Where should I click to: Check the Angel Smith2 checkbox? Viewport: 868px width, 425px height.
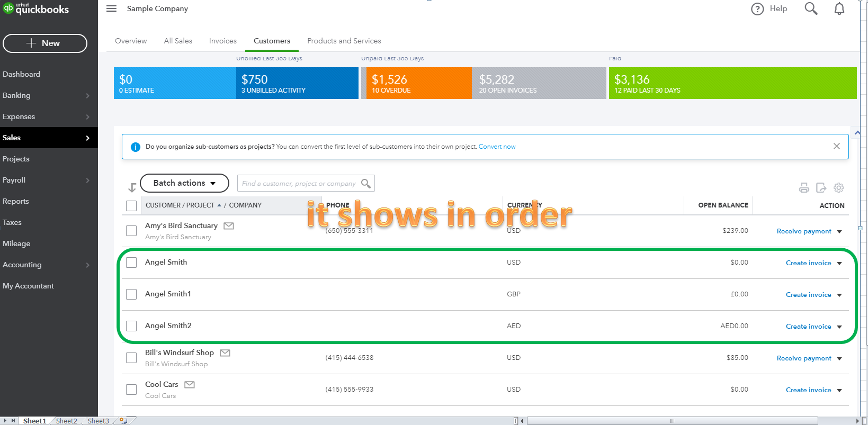131,326
